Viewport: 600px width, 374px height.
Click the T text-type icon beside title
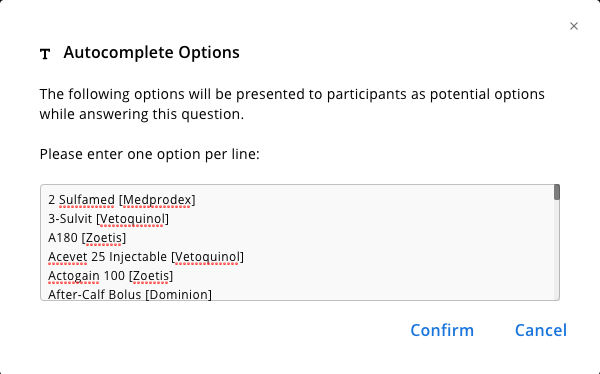coord(45,54)
